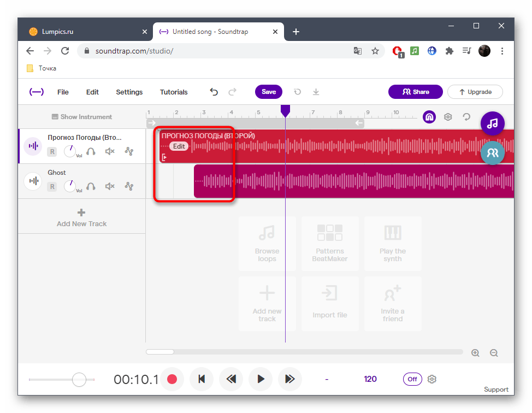The height and width of the screenshot is (413, 532).
Task: Open the File menu
Action: tap(63, 92)
